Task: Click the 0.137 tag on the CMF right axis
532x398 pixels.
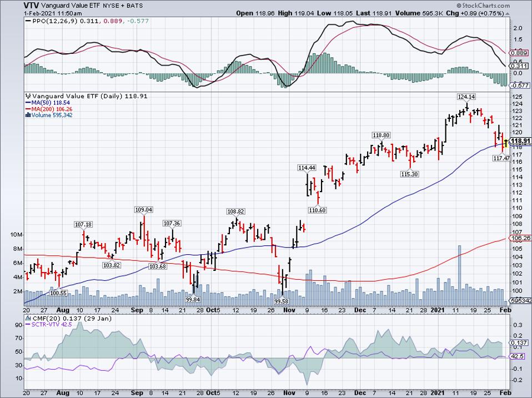Action: [x=520, y=342]
